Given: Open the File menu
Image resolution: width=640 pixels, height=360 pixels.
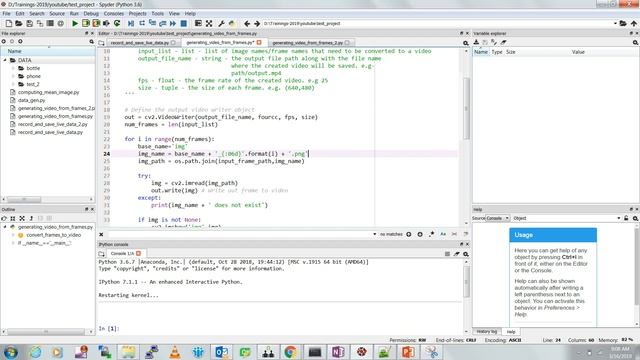Looking at the screenshot, I should [x=7, y=13].
